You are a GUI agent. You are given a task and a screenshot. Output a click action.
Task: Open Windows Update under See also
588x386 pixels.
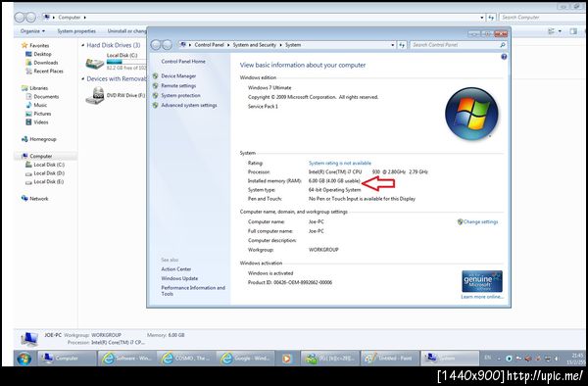click(x=179, y=278)
